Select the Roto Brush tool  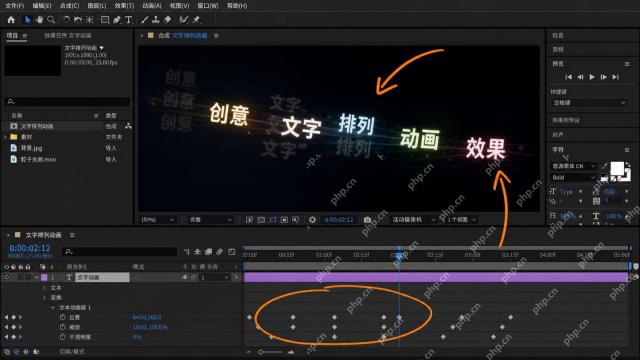coord(184,20)
